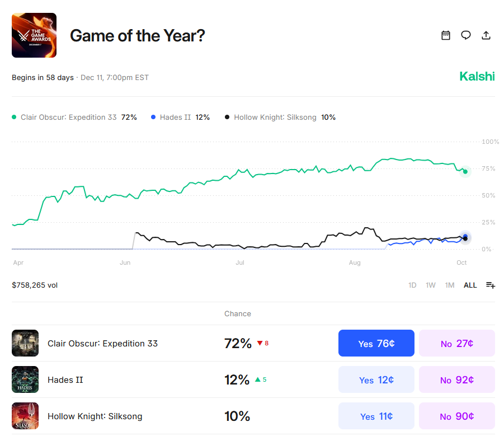
Task: Open the comments speech bubble icon
Action: (466, 35)
